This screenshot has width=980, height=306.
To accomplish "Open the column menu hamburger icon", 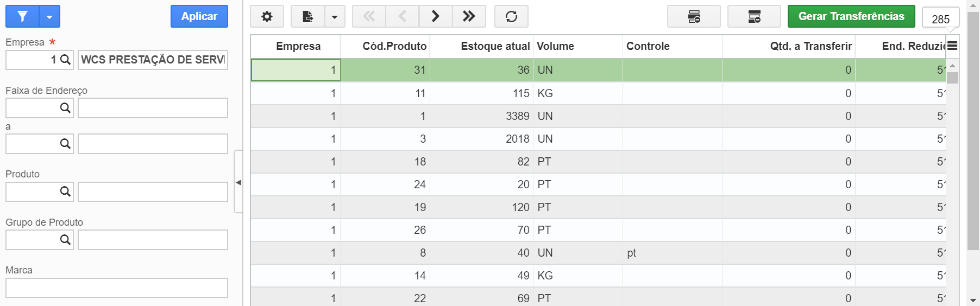I will 952,46.
